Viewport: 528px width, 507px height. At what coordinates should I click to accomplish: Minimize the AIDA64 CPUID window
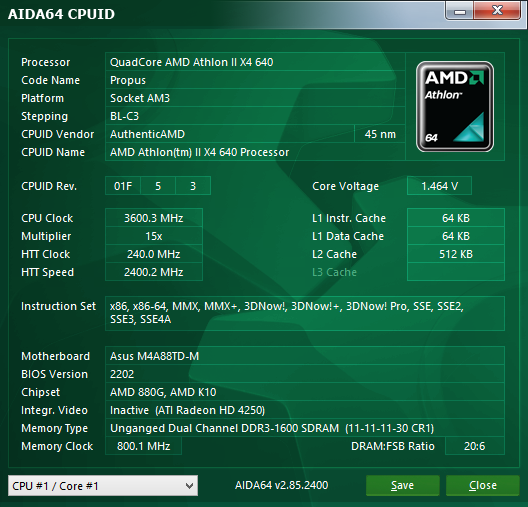pyautogui.click(x=460, y=11)
